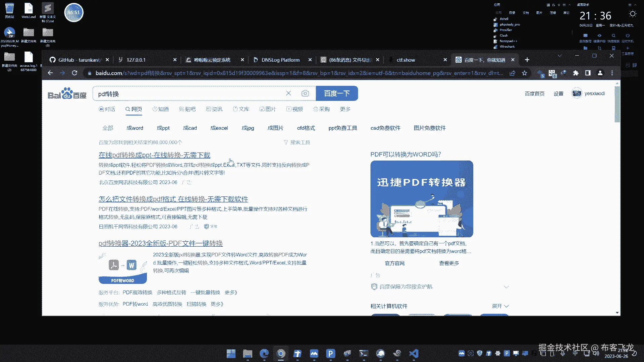Click the camera image-search icon in search box
The width and height of the screenshot is (644, 362).
point(305,94)
